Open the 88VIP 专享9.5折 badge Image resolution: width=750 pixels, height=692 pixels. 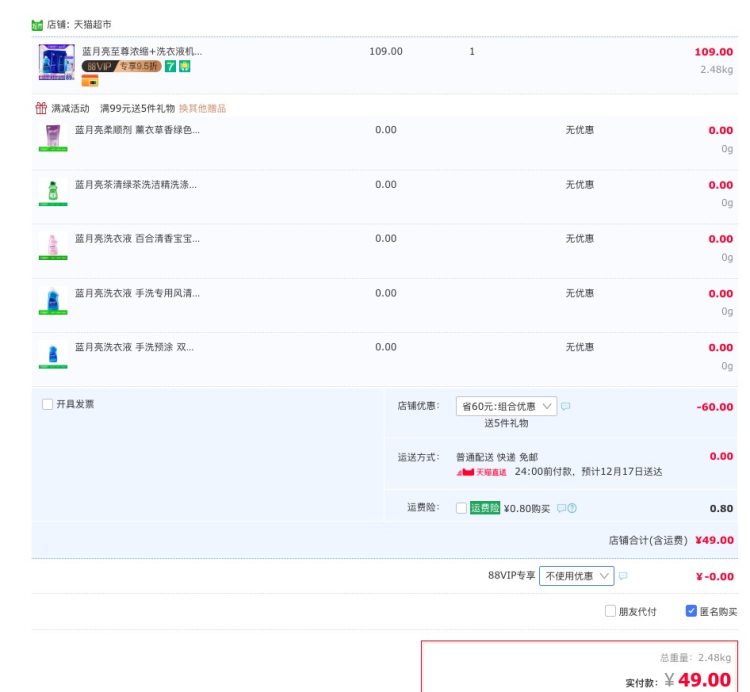(121, 66)
